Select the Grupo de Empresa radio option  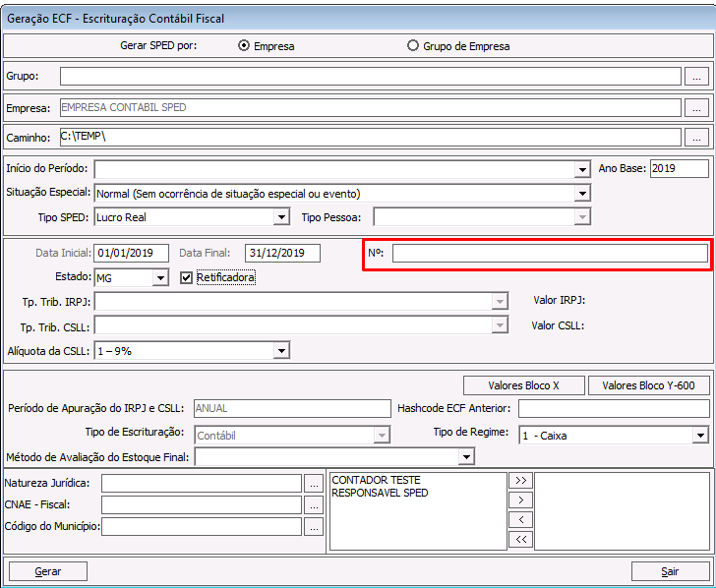tap(413, 45)
